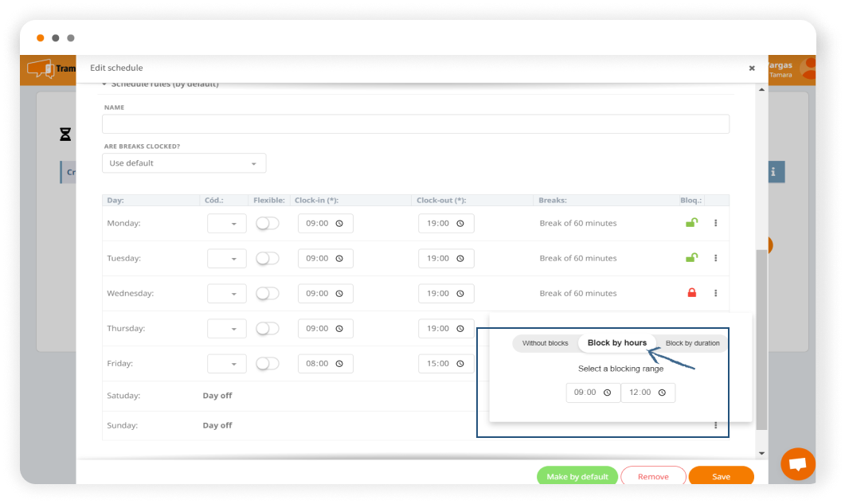
Task: Click the orange Save button
Action: [x=721, y=476]
